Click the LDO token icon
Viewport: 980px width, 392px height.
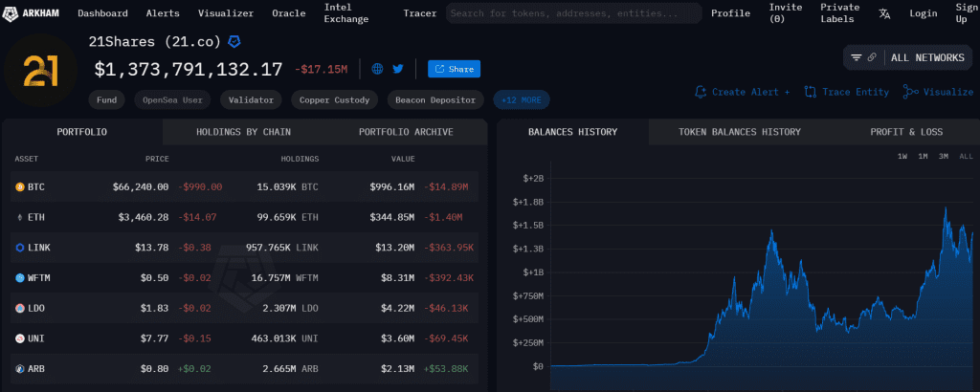[19, 309]
